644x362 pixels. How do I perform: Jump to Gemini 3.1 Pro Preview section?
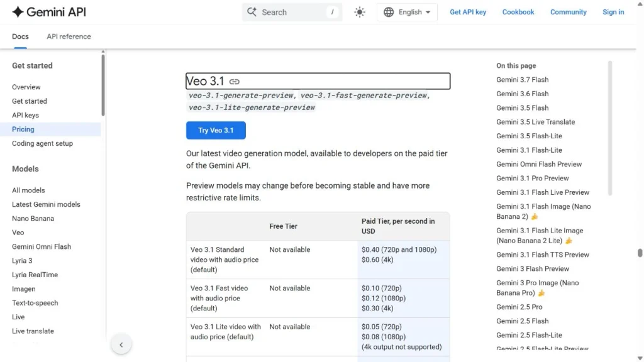tap(532, 178)
